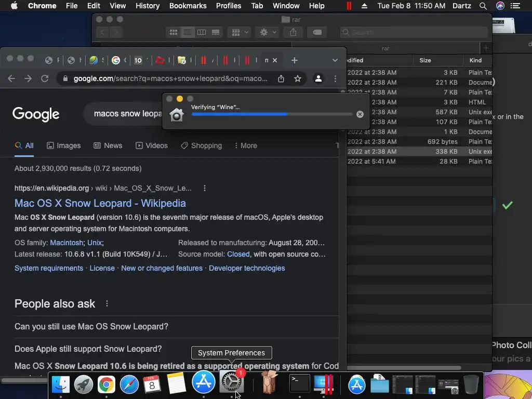Open Finder group-by dropdown
Screen dimensions: 532x399
pyautogui.click(x=239, y=32)
